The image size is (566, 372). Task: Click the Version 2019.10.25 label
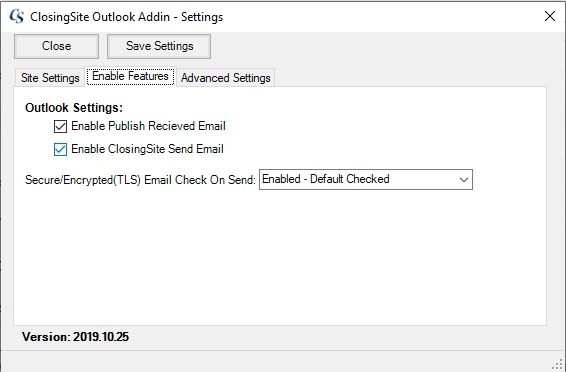[x=75, y=337]
